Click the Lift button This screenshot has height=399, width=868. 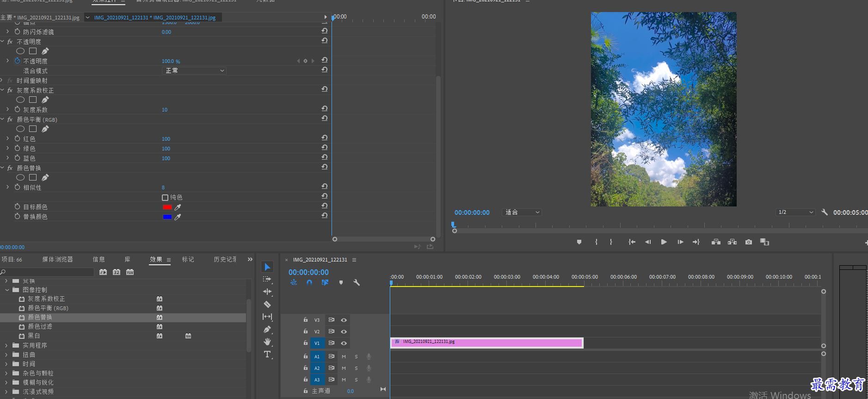pyautogui.click(x=716, y=242)
